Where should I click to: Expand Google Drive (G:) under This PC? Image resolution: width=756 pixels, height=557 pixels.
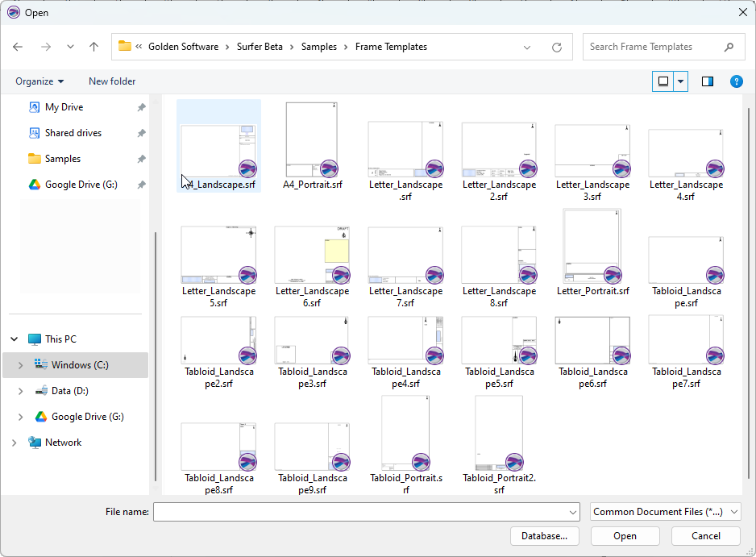pyautogui.click(x=20, y=417)
